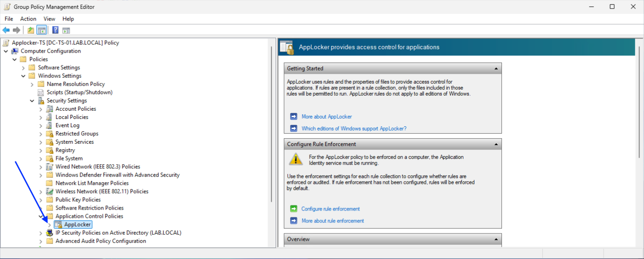The width and height of the screenshot is (644, 259).
Task: Collapse the Overview section arrow
Action: pyautogui.click(x=496, y=239)
